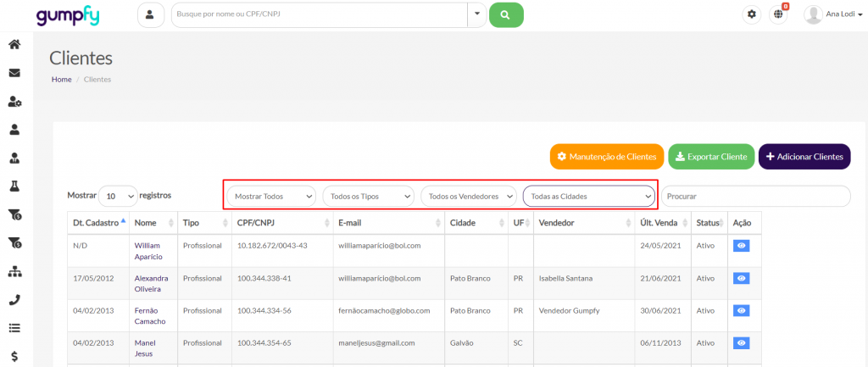Click the settings gear in top bar

(751, 14)
